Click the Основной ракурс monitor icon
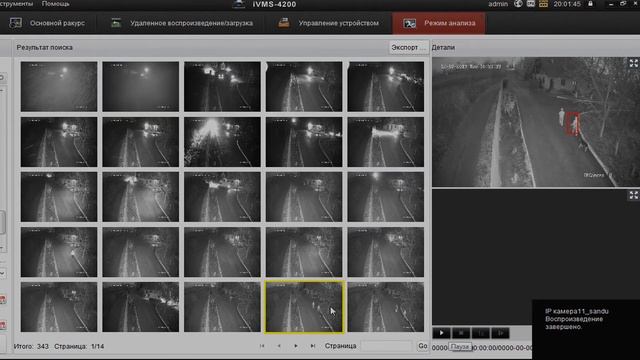The width and height of the screenshot is (640, 360). point(16,23)
